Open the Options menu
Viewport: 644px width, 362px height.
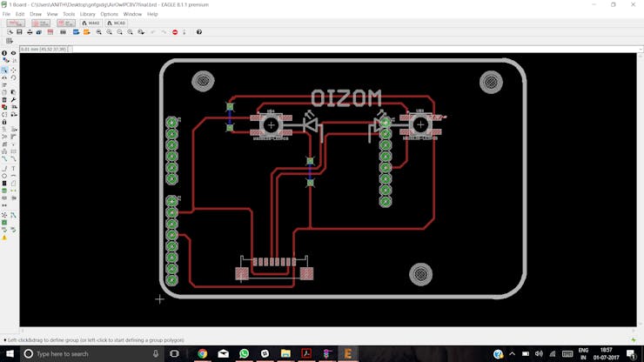click(110, 14)
